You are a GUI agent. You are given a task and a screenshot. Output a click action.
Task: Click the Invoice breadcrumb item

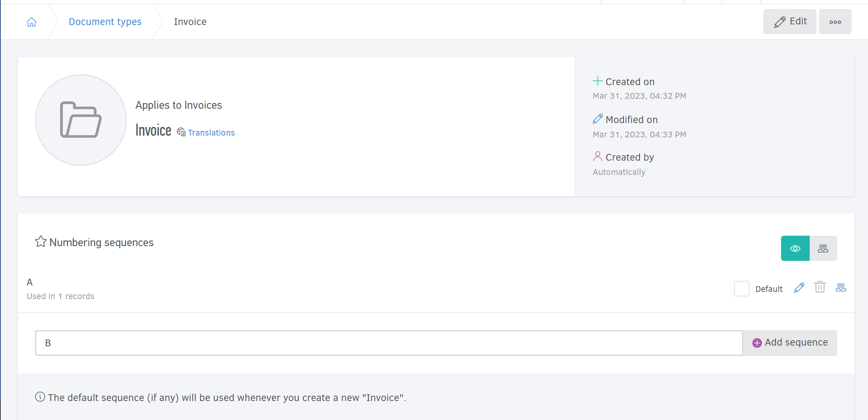(x=190, y=22)
